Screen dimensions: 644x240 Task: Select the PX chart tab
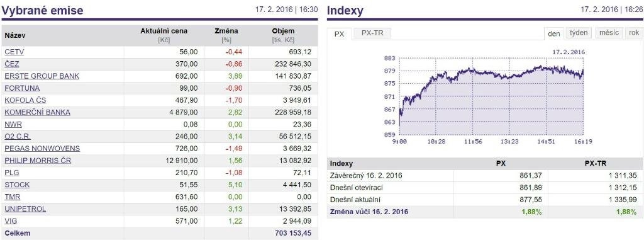click(x=339, y=34)
